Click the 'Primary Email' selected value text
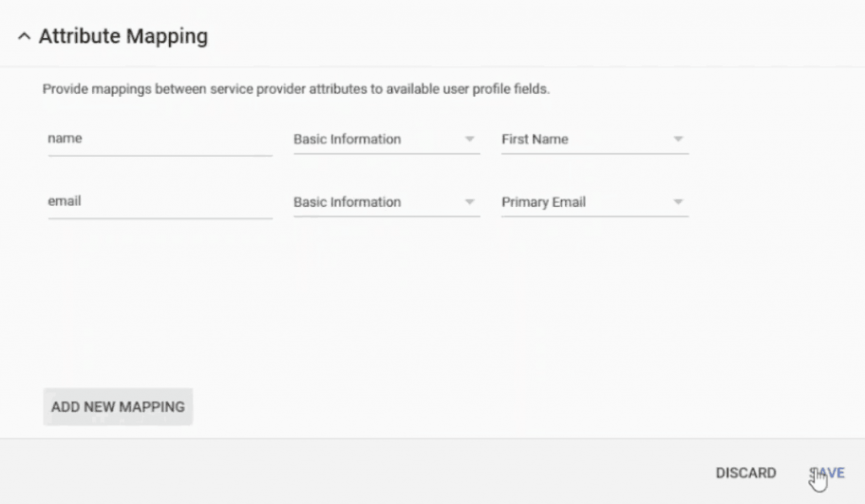Screen dimensions: 865x504 (543, 203)
